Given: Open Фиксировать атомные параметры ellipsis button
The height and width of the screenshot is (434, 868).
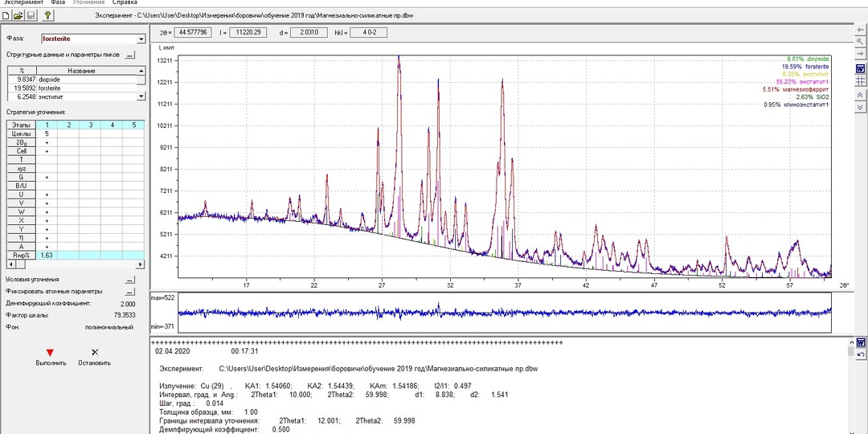Looking at the screenshot, I should point(129,292).
